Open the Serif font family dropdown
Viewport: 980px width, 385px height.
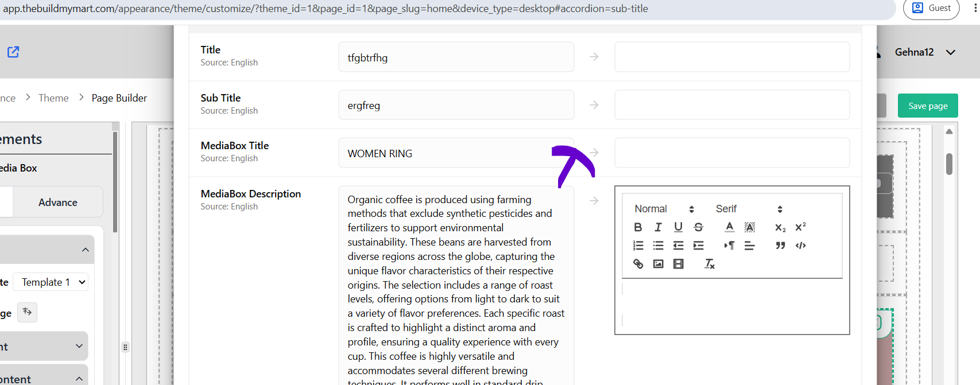pyautogui.click(x=749, y=209)
